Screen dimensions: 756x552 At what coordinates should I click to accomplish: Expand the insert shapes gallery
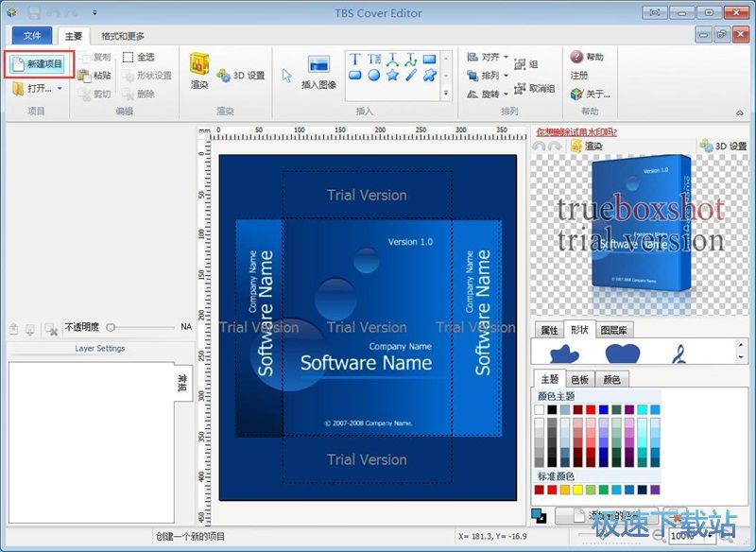[445, 93]
